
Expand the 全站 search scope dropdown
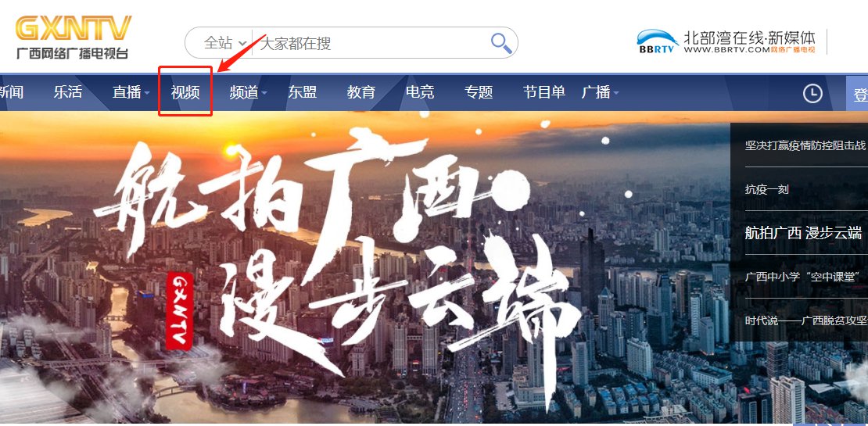[224, 42]
